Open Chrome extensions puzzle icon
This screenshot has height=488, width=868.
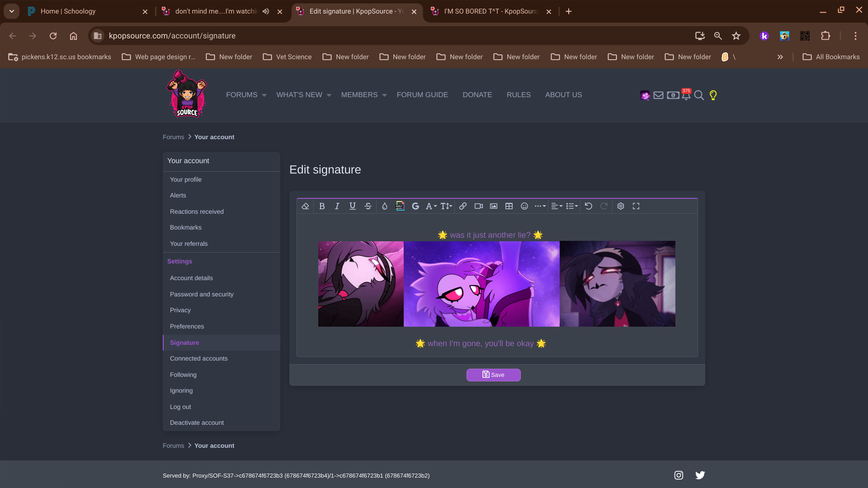826,36
